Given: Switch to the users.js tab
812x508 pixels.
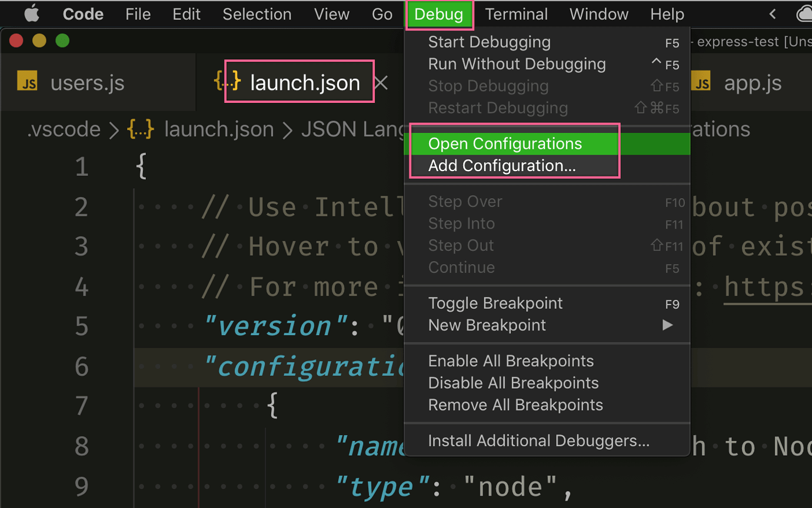Looking at the screenshot, I should pyautogui.click(x=87, y=83).
